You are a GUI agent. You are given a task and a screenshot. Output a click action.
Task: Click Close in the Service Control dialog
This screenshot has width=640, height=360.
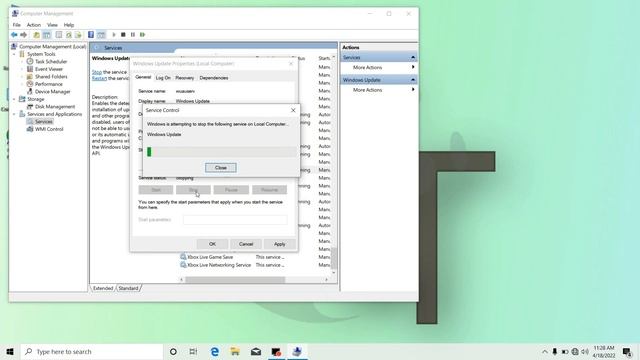[x=221, y=168]
